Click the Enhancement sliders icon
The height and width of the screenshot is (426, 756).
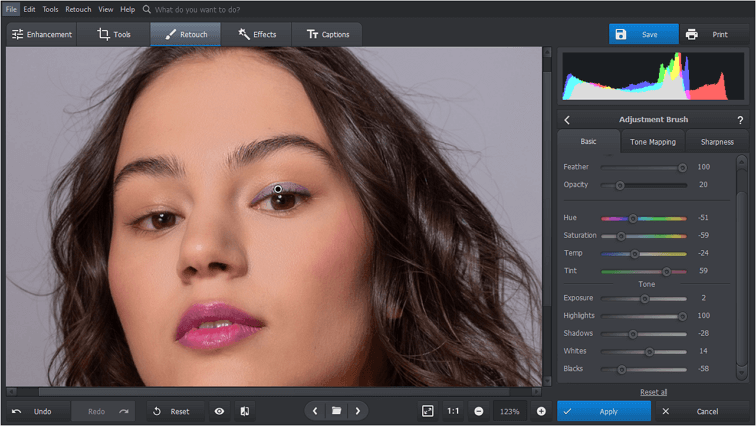[17, 34]
